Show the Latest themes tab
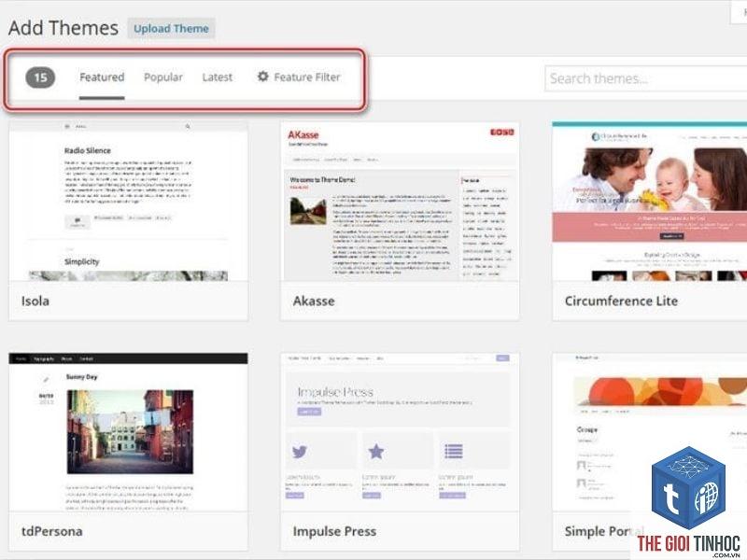 [218, 77]
